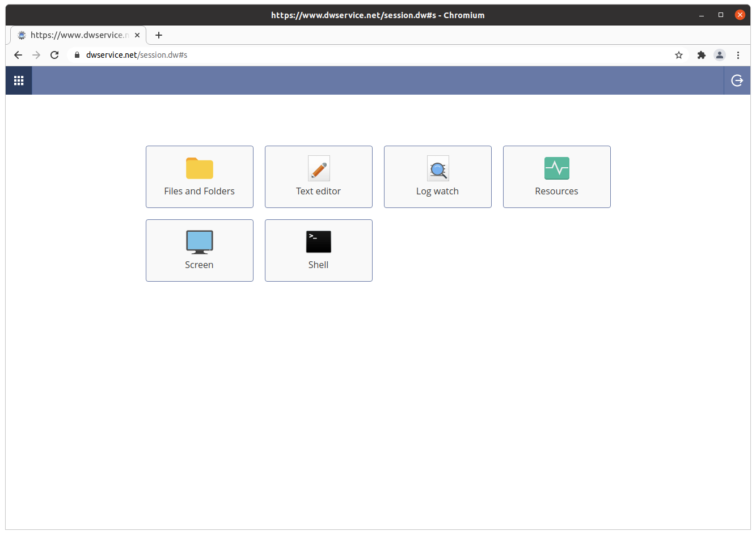Select the dwservice.net browser tab
756x535 pixels.
pos(74,35)
